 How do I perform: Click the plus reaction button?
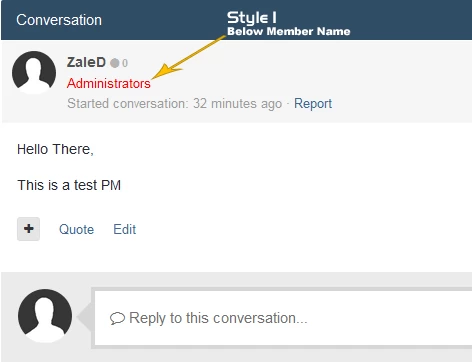click(28, 229)
